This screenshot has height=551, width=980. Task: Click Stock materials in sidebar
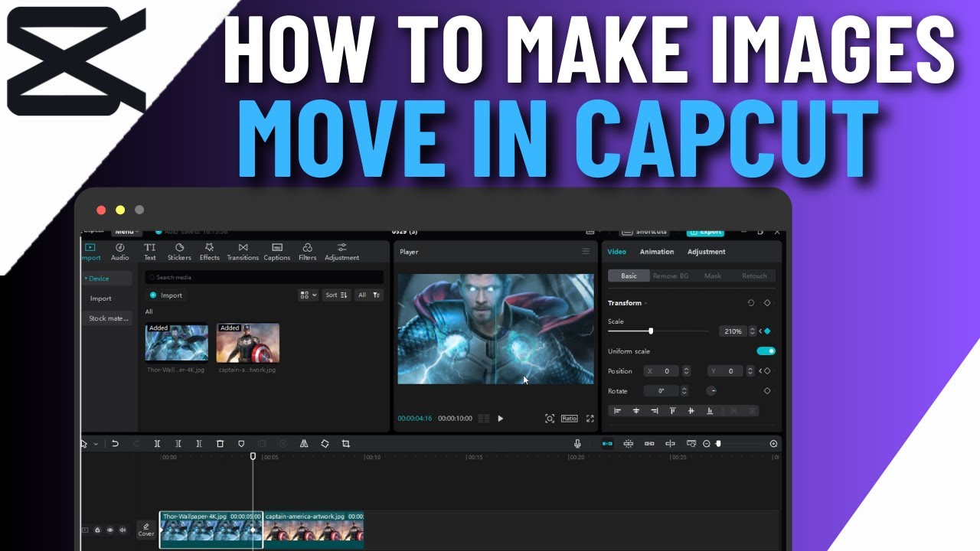click(x=108, y=318)
